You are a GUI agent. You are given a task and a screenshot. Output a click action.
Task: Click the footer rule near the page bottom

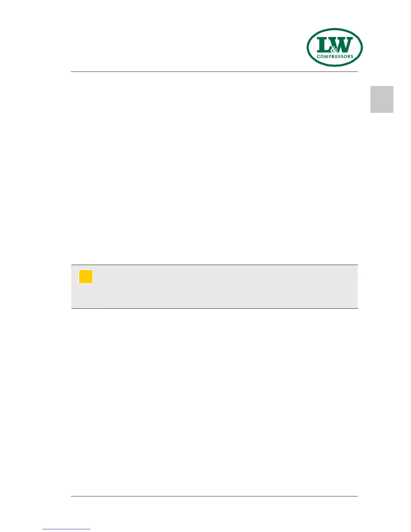(214, 496)
